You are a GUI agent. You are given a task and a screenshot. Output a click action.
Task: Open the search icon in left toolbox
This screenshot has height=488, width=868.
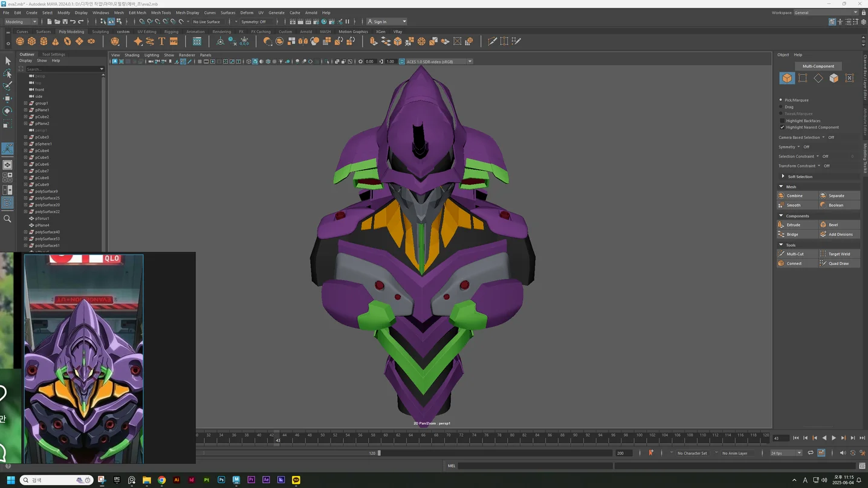click(x=7, y=219)
